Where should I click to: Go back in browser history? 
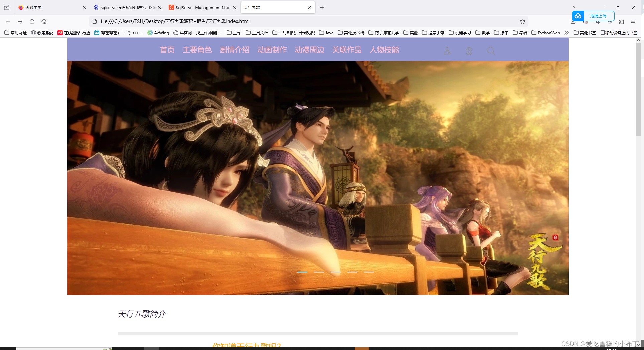[8, 21]
